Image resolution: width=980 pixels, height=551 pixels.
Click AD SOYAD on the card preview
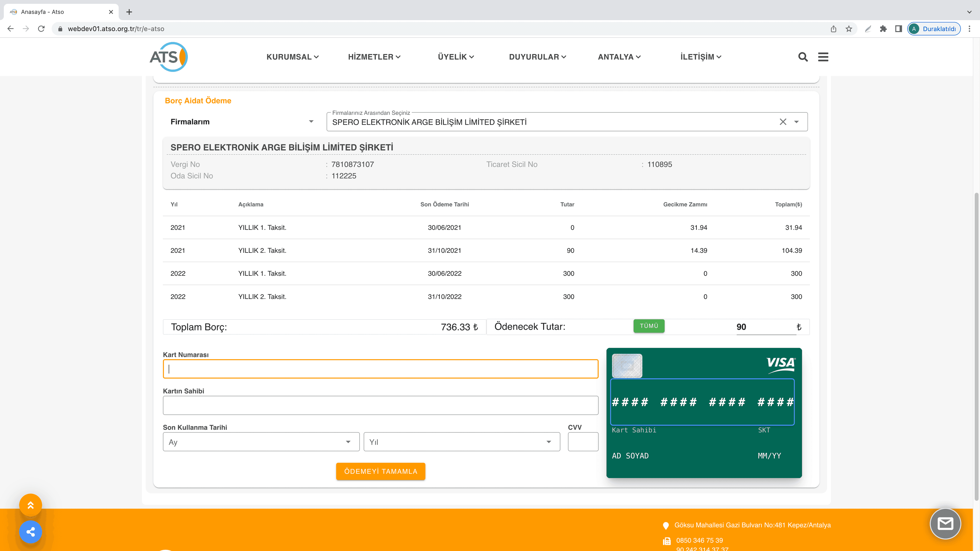click(x=630, y=456)
